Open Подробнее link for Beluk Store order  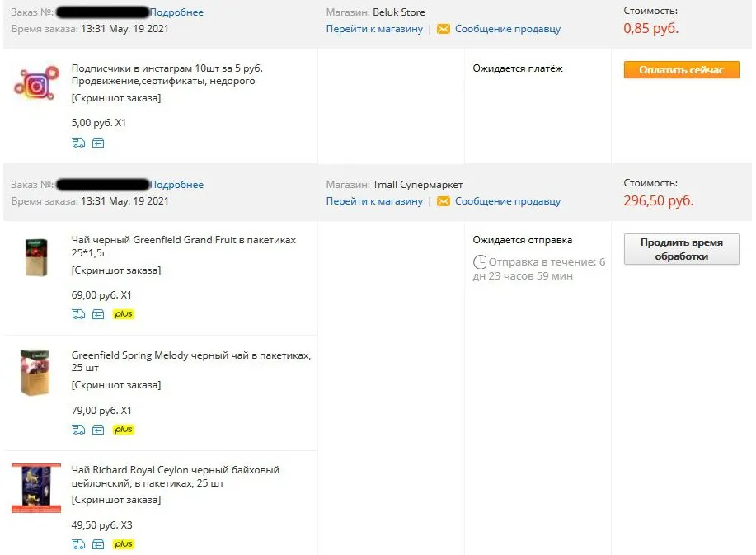click(x=176, y=12)
